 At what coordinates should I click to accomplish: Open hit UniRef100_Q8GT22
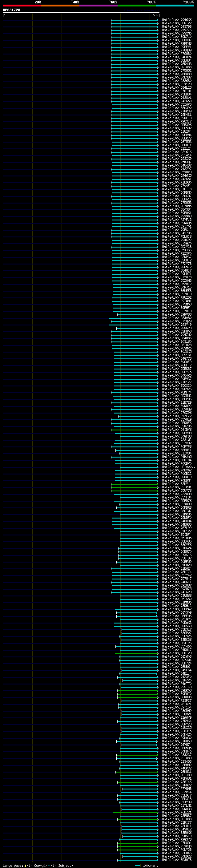[177, 23]
